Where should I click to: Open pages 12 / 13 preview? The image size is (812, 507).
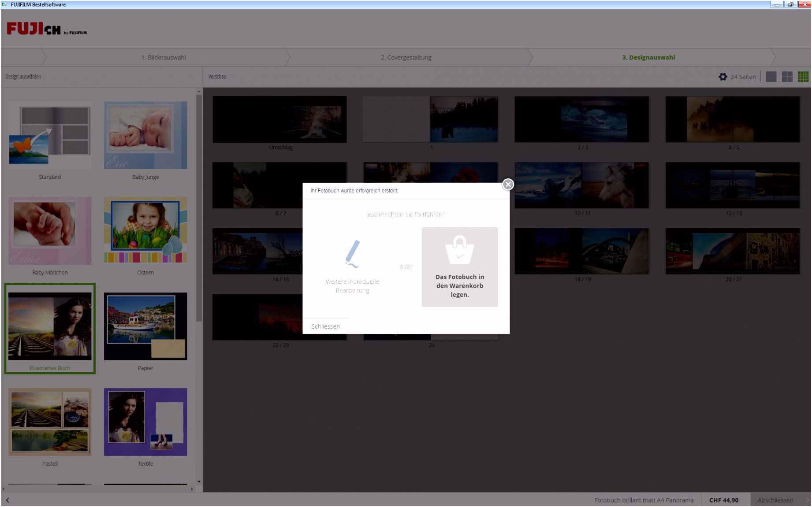pyautogui.click(x=733, y=185)
